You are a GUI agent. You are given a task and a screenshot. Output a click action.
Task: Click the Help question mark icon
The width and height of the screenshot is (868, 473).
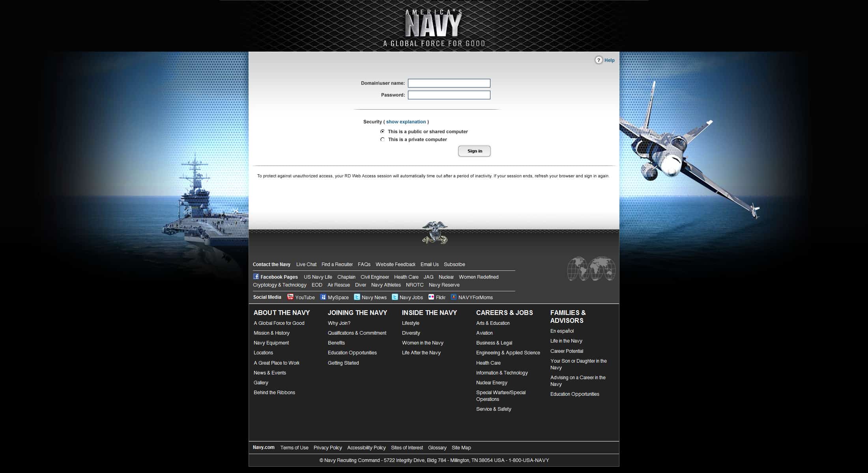(x=599, y=60)
